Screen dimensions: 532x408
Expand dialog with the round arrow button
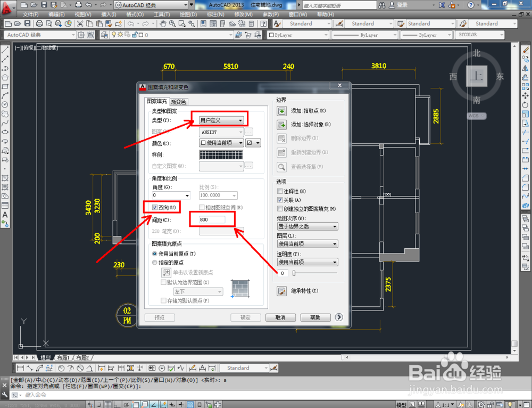pos(338,317)
